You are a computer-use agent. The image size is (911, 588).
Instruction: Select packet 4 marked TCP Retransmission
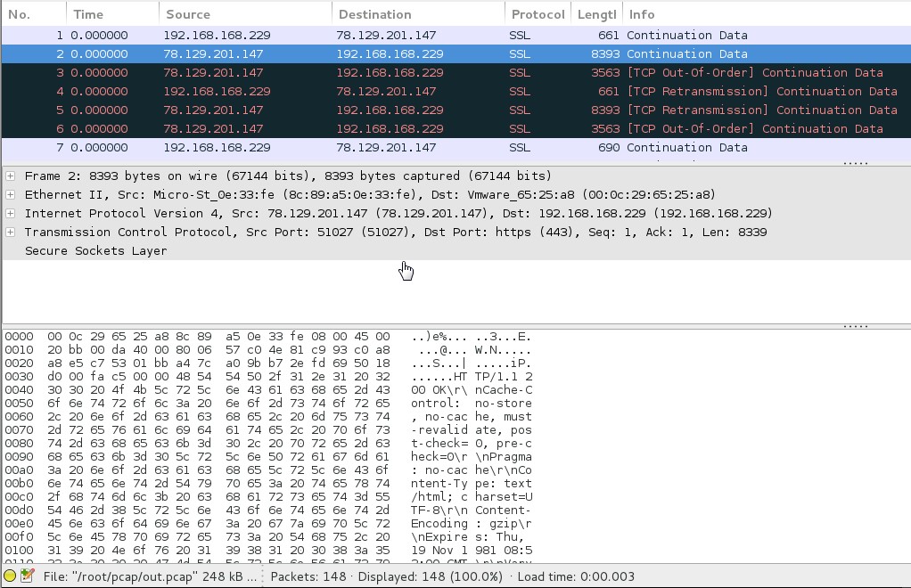point(456,91)
